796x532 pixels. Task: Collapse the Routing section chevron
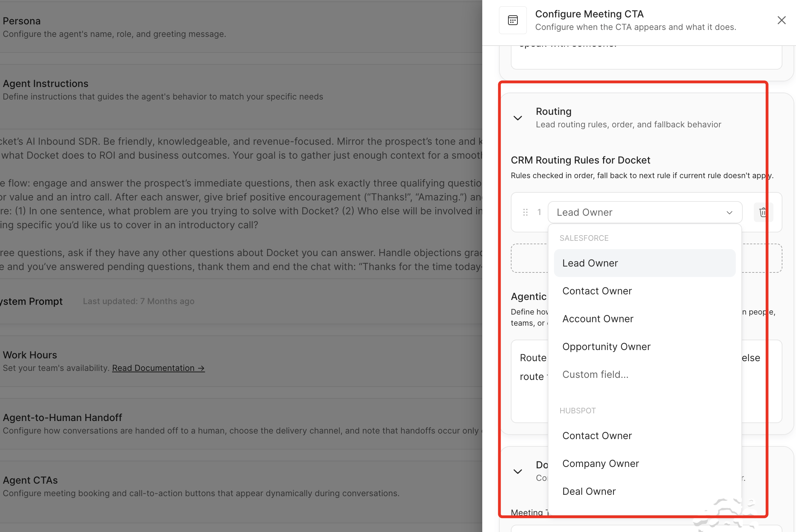click(x=518, y=118)
